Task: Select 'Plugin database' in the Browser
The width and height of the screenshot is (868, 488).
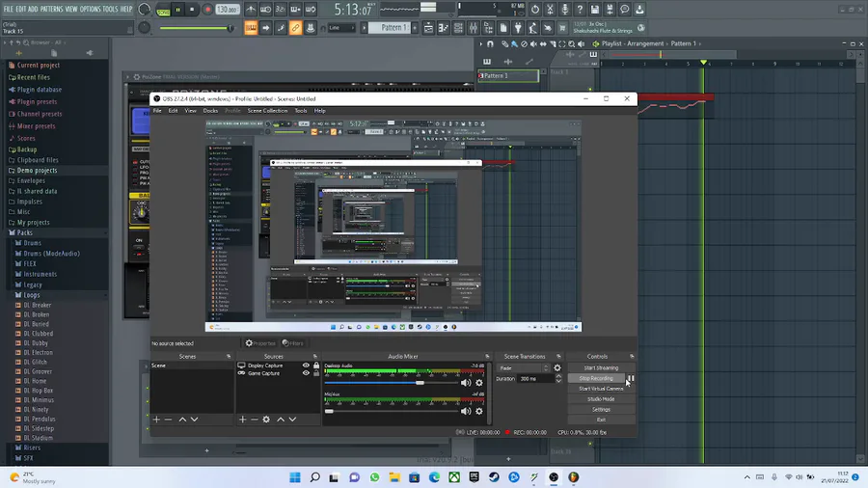Action: click(x=39, y=90)
